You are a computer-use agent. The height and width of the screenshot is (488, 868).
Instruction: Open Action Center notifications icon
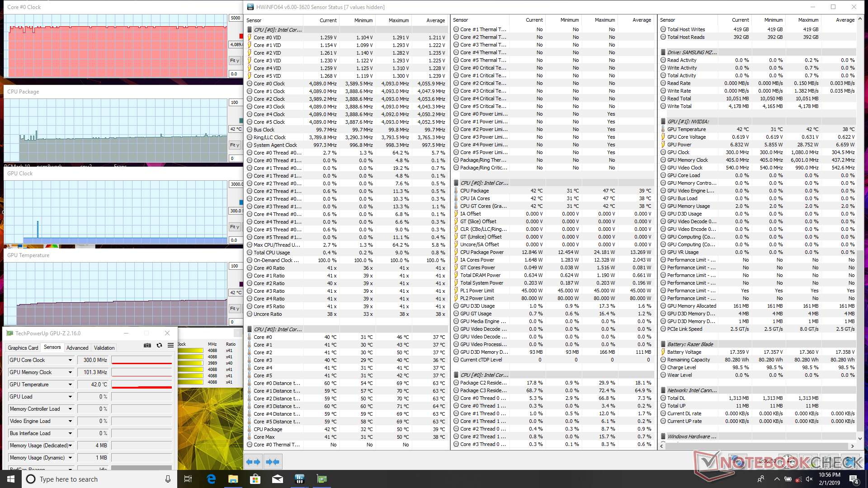tap(854, 479)
